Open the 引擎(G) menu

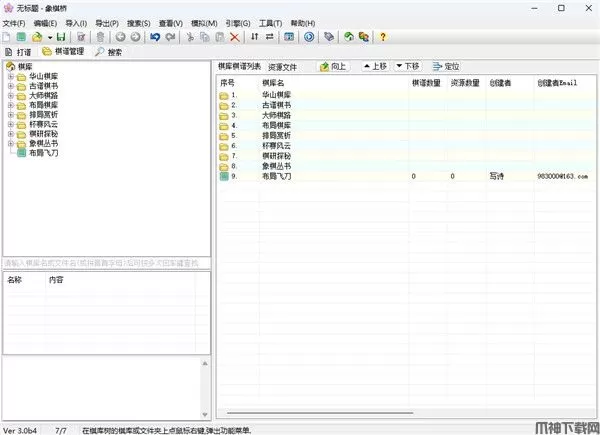pos(238,23)
